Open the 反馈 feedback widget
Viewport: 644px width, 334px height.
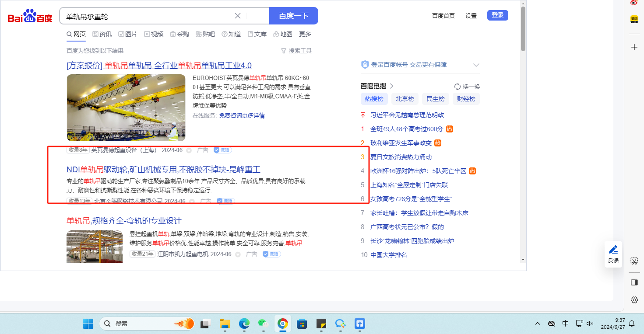[x=613, y=254]
